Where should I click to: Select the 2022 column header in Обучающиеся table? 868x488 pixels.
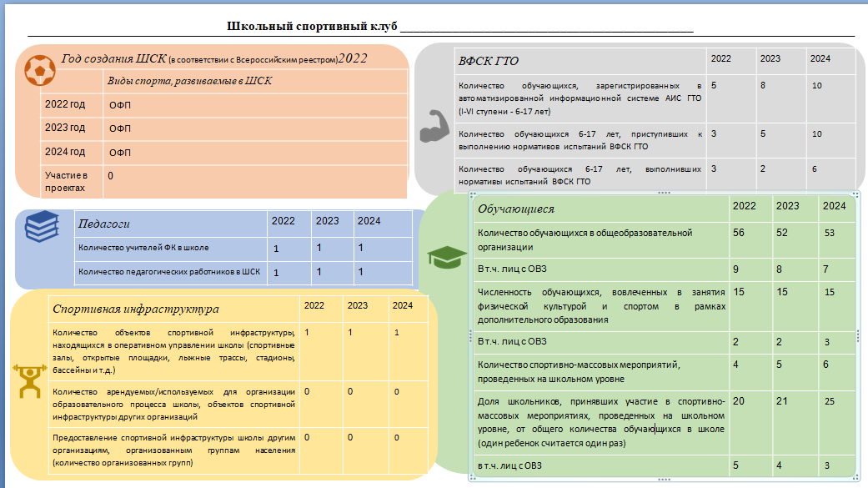point(744,206)
